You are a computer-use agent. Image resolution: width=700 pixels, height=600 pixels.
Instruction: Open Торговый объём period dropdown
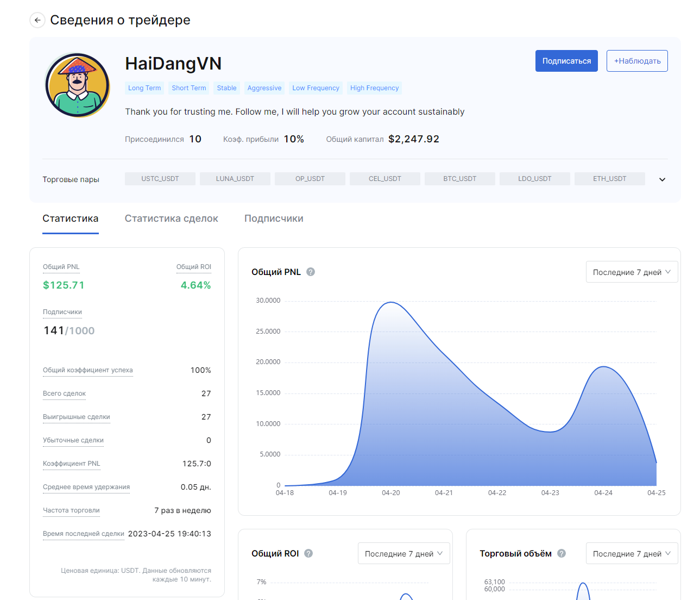pyautogui.click(x=632, y=553)
